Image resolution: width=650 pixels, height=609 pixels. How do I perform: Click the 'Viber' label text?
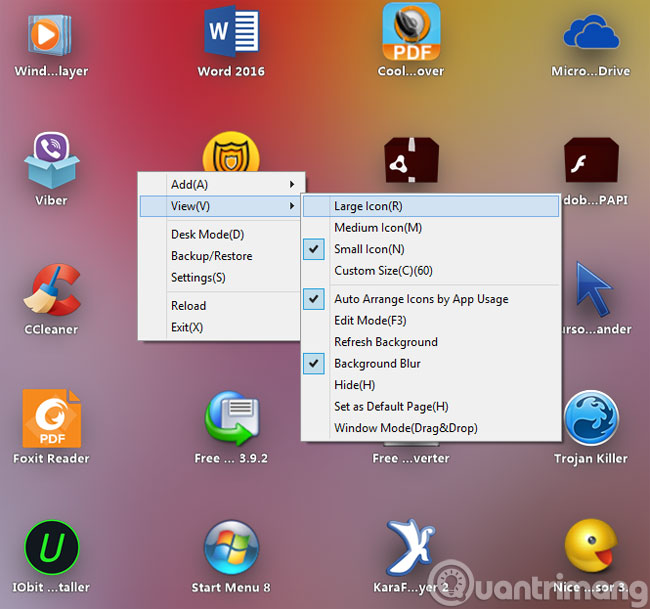51,201
